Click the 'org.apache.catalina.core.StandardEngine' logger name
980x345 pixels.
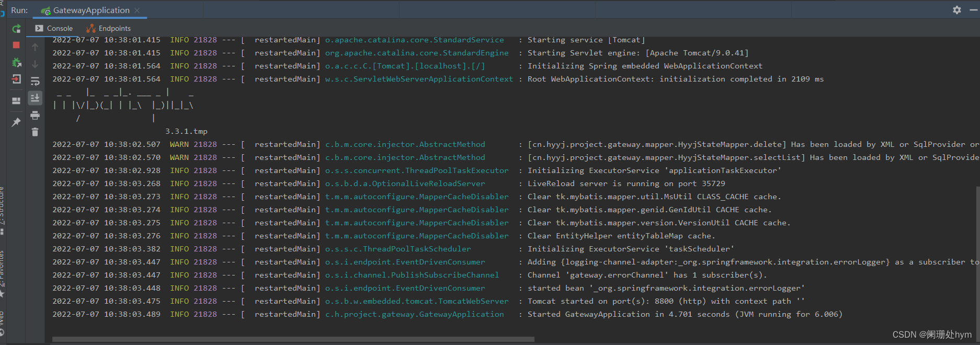(417, 53)
